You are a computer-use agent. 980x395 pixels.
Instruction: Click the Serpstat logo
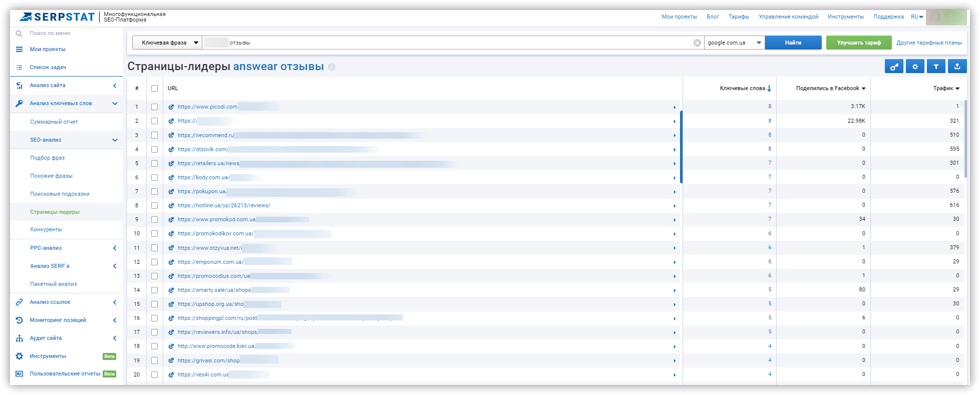[57, 17]
